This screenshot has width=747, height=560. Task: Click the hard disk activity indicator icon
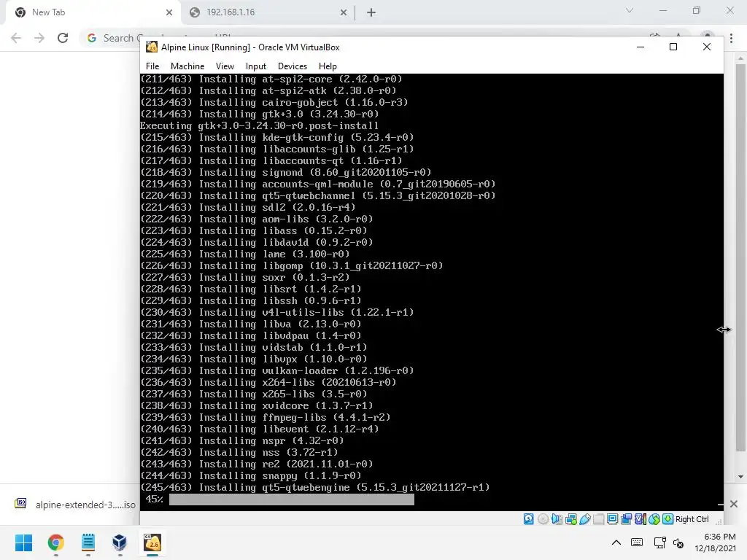point(528,519)
